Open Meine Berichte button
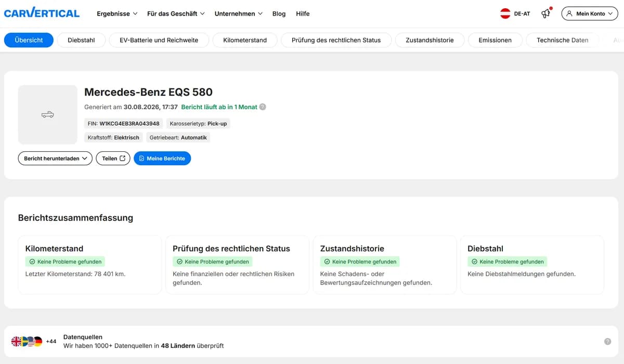The width and height of the screenshot is (624, 364). [x=162, y=158]
